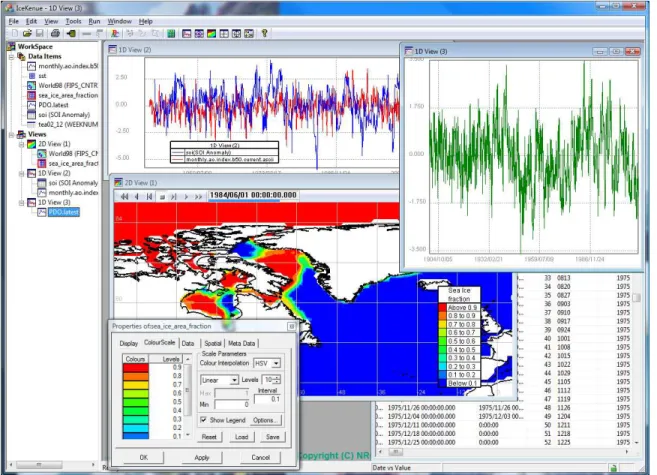The width and height of the screenshot is (657, 475).
Task: Click the green grid toolbar icon
Action: 171,34
